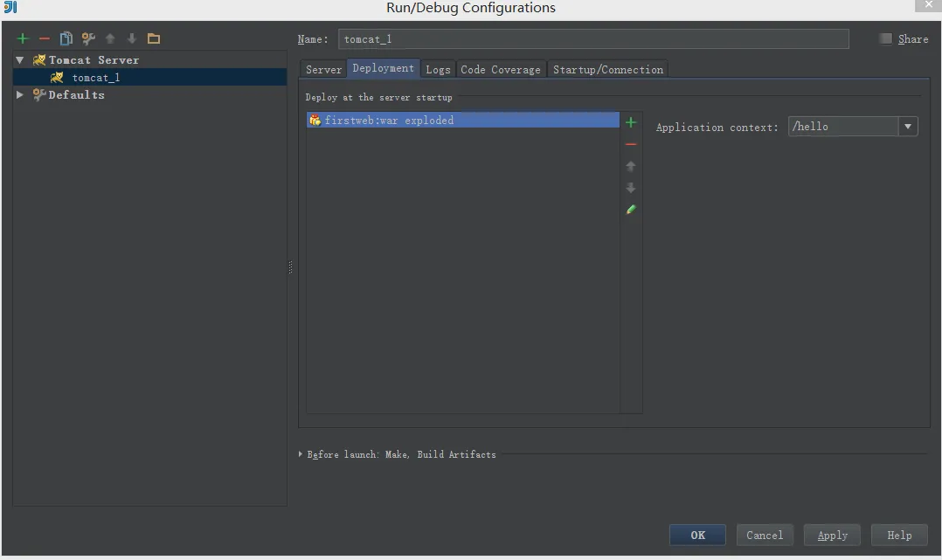Click the copy configuration icon
The image size is (942, 560).
point(66,38)
